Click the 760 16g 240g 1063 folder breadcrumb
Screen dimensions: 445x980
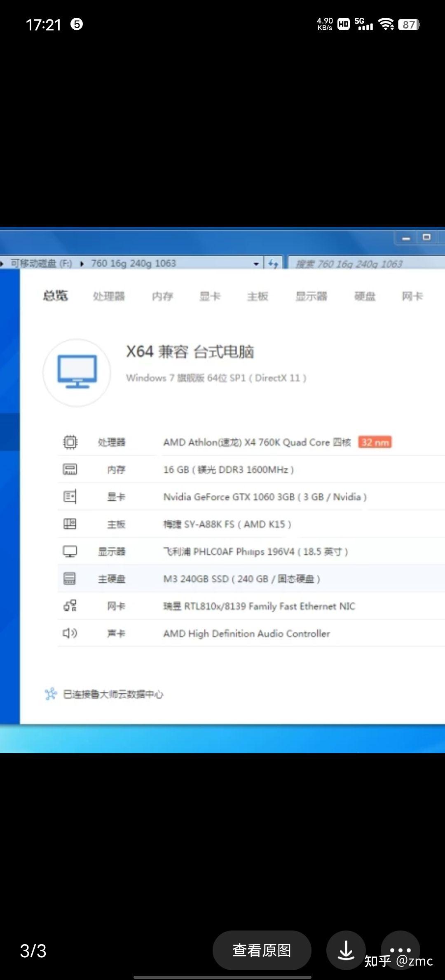point(133,263)
